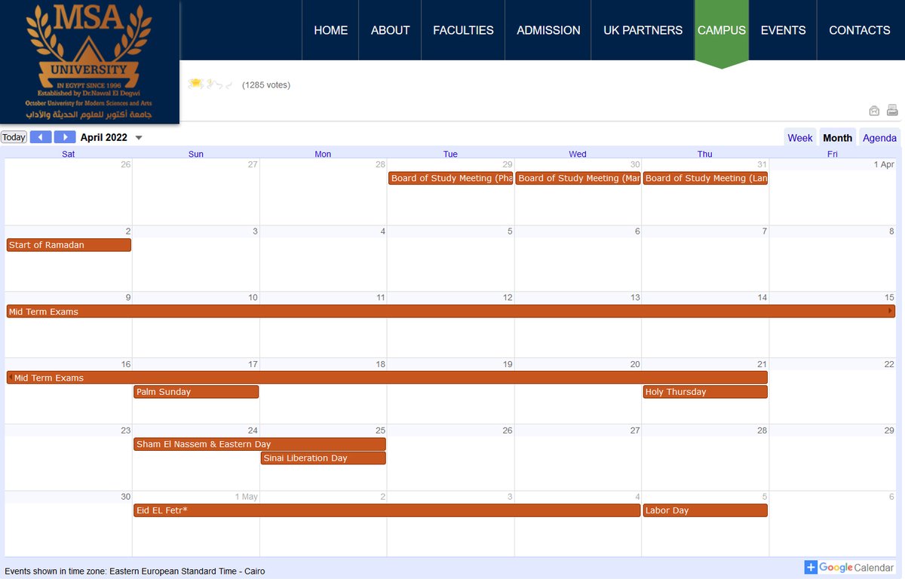Click the Today button
This screenshot has width=905, height=588.
(x=13, y=136)
